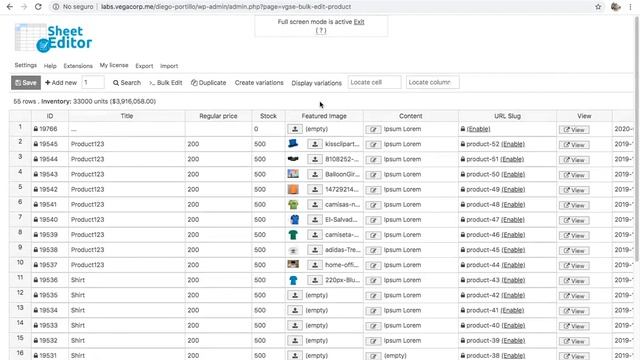Viewport: 640px width, 360px height.
Task: Upload image for product-51 row
Action: coord(315,159)
